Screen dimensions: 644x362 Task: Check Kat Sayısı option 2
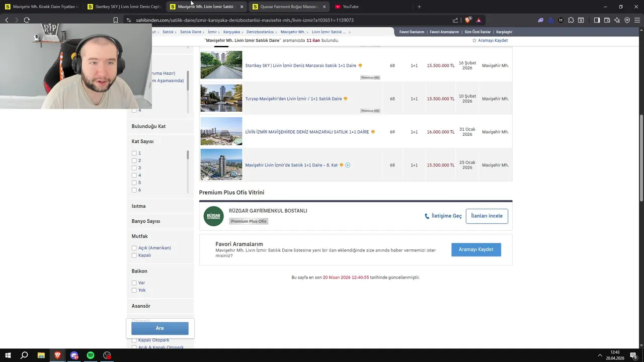pos(134,160)
